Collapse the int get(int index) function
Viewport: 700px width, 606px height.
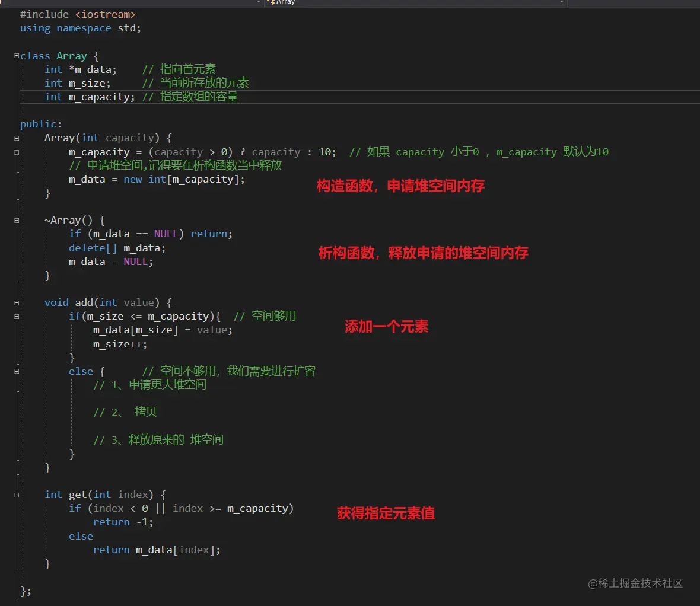pyautogui.click(x=17, y=495)
